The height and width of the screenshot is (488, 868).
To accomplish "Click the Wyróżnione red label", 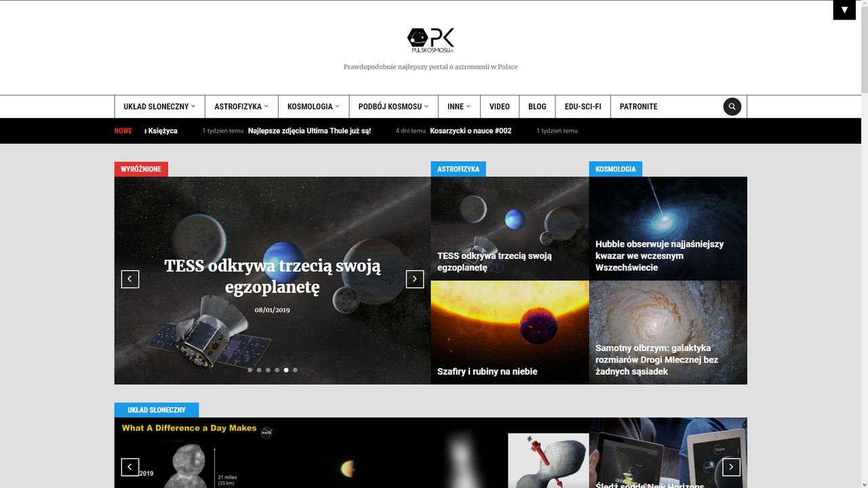I will [141, 169].
